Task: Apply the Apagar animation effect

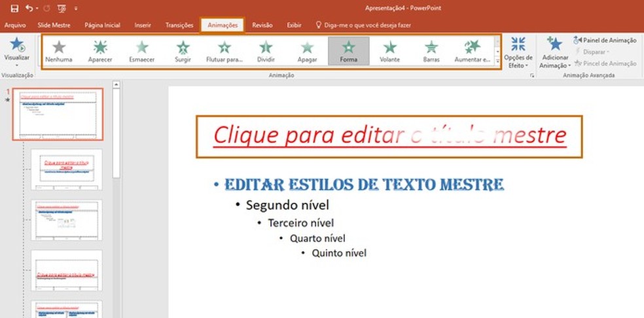Action: [307, 51]
